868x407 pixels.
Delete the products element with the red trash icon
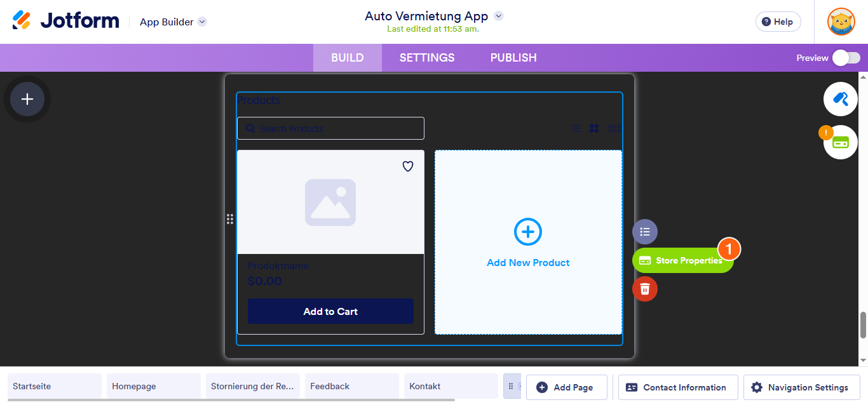(x=645, y=289)
